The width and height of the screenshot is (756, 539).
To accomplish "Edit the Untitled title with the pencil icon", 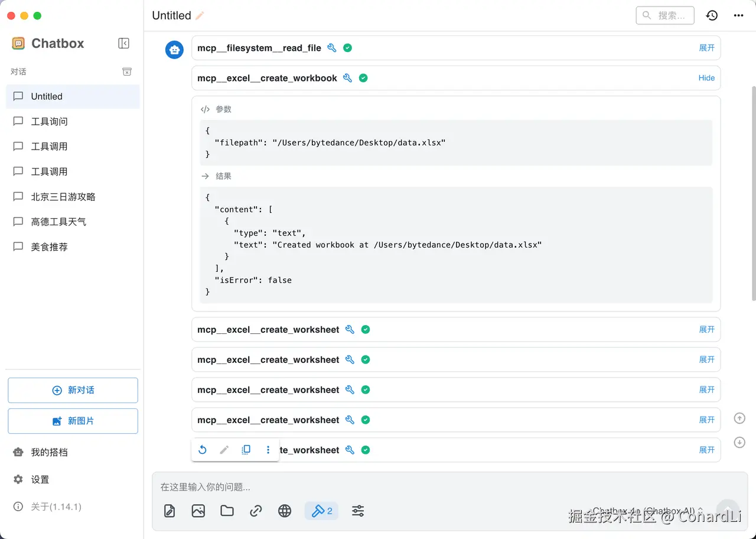I will coord(200,15).
